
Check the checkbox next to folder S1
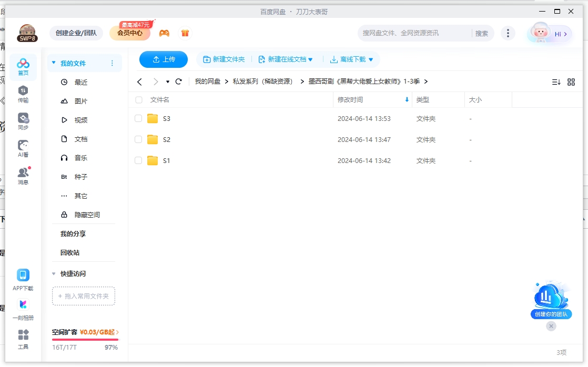click(x=138, y=161)
